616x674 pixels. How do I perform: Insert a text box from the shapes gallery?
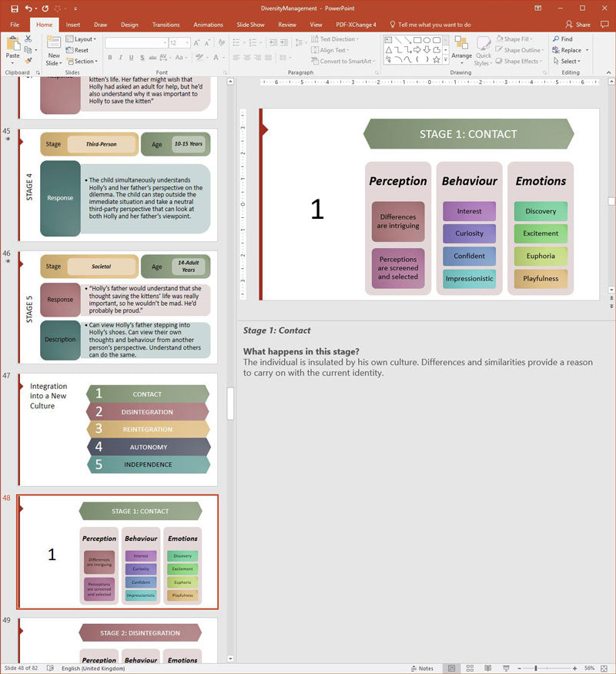388,40
